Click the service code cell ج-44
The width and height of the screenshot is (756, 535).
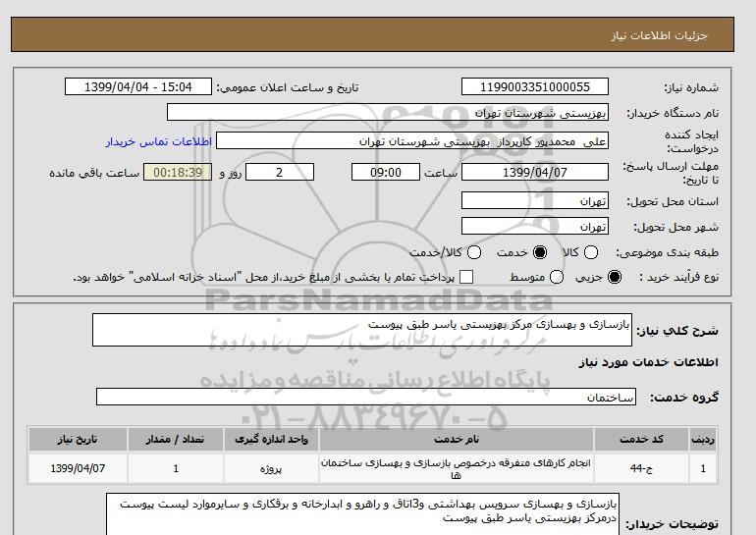[x=641, y=468]
